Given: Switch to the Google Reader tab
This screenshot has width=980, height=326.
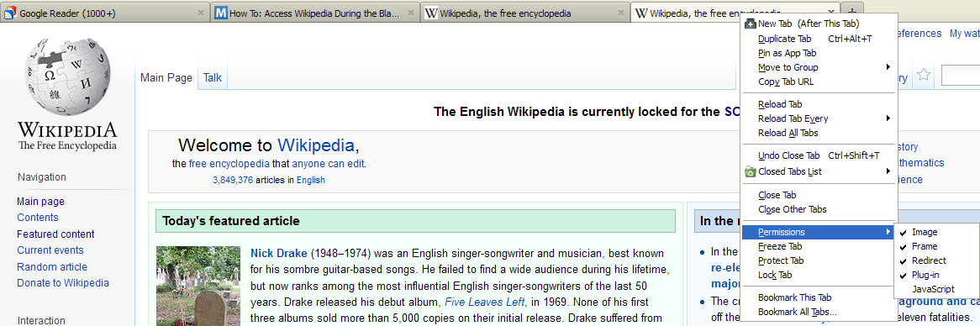Looking at the screenshot, I should (x=105, y=13).
